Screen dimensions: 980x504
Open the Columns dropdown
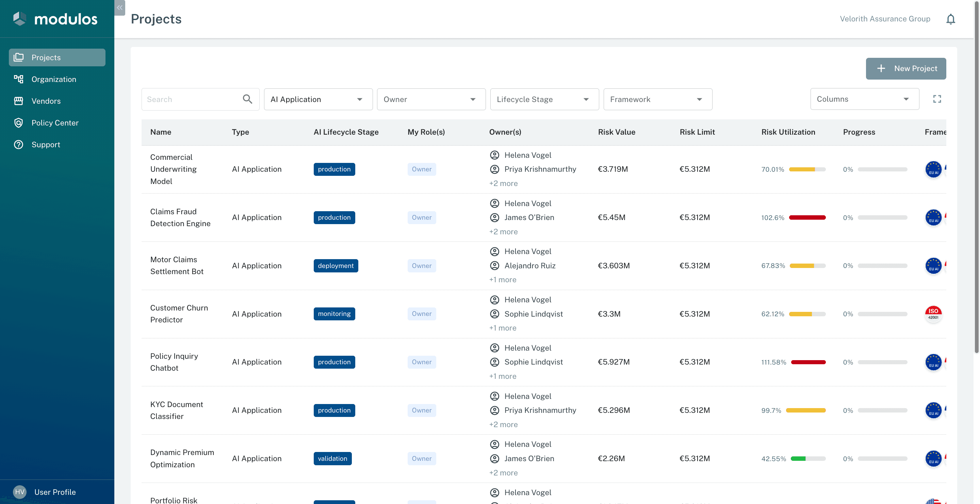coord(865,99)
